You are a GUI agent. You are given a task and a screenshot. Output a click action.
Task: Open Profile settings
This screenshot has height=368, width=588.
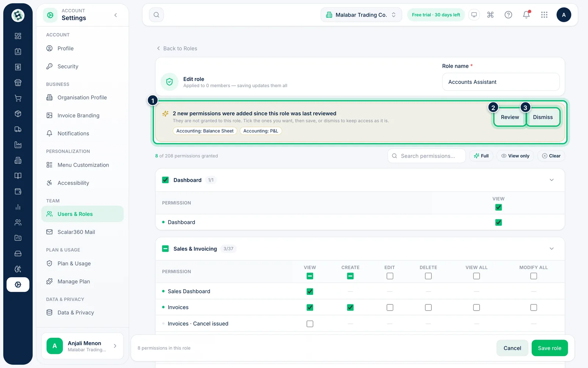coord(82,49)
